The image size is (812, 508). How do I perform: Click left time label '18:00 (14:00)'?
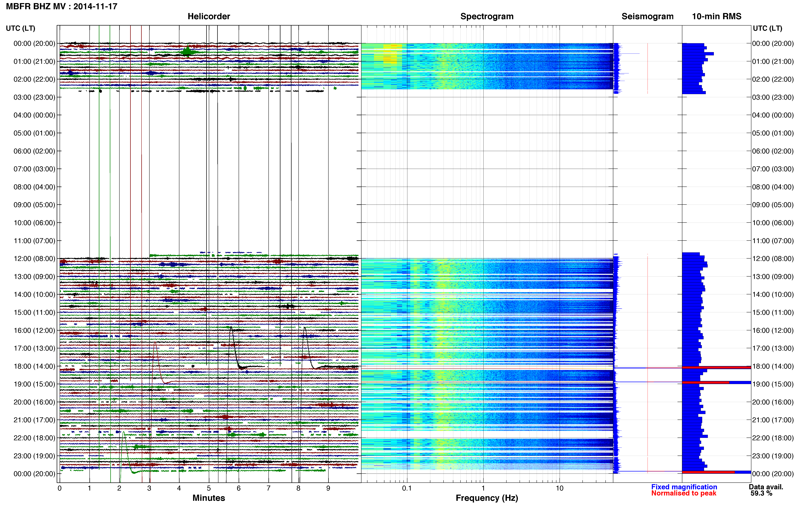pos(34,366)
